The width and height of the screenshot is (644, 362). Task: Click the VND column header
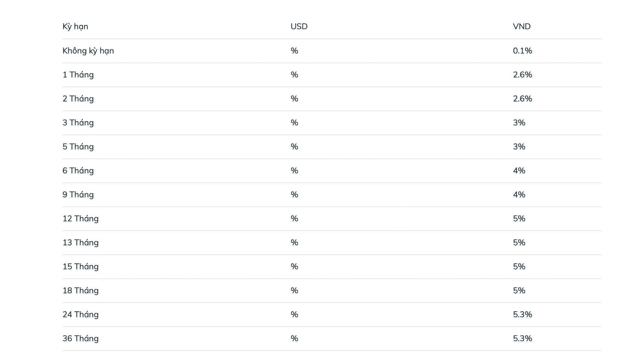point(522,26)
